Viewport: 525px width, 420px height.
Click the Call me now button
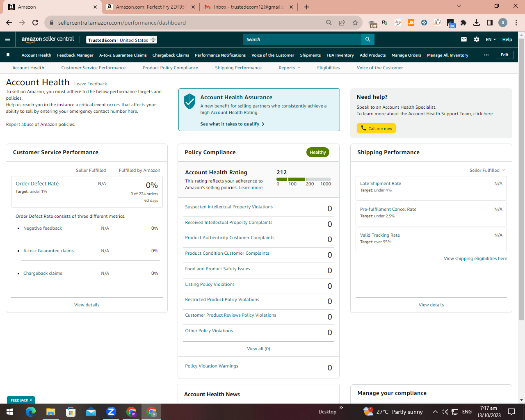click(376, 128)
